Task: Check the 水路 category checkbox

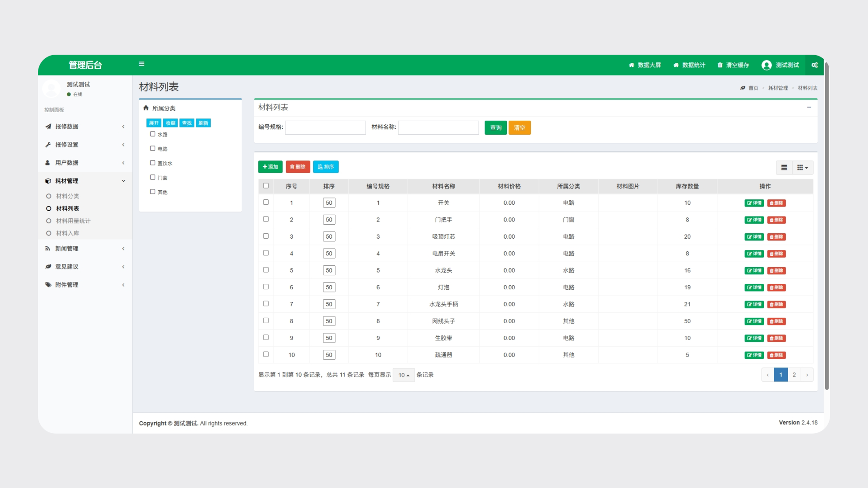Action: click(x=153, y=134)
